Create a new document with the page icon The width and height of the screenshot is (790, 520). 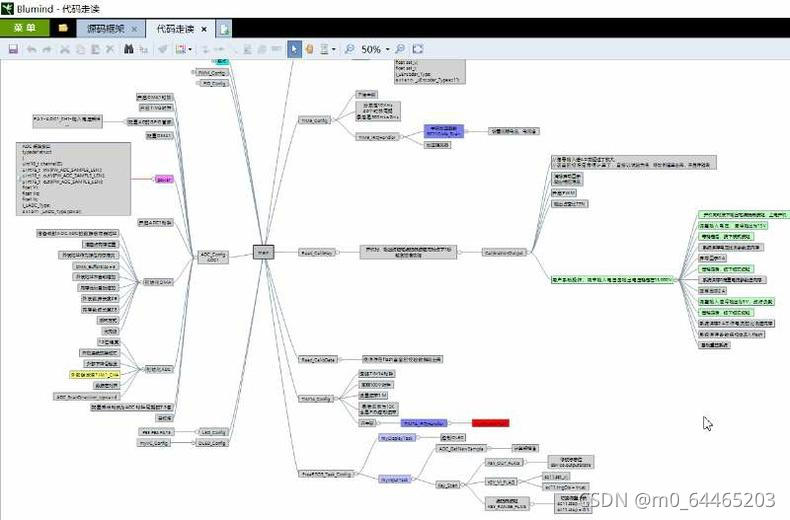[x=224, y=29]
